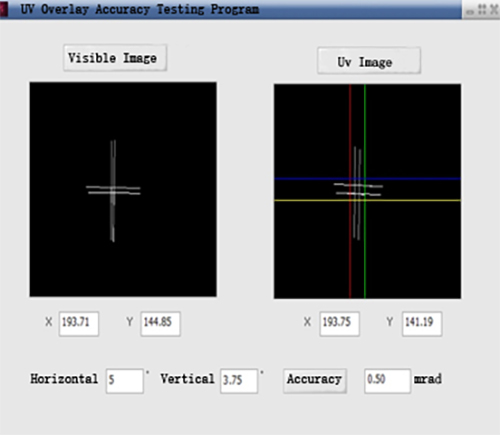
Task: Click the Visible Image X coordinate field
Action: [x=79, y=323]
